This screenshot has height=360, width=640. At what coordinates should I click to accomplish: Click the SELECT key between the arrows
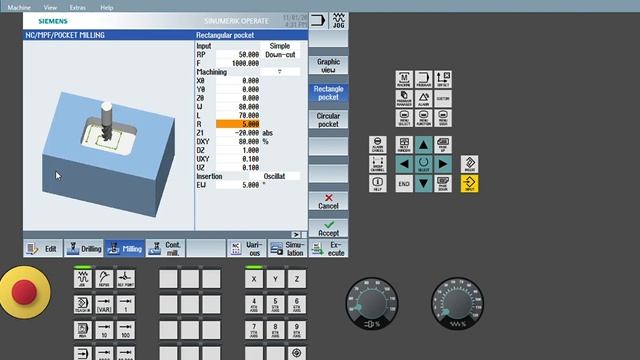[x=423, y=164]
